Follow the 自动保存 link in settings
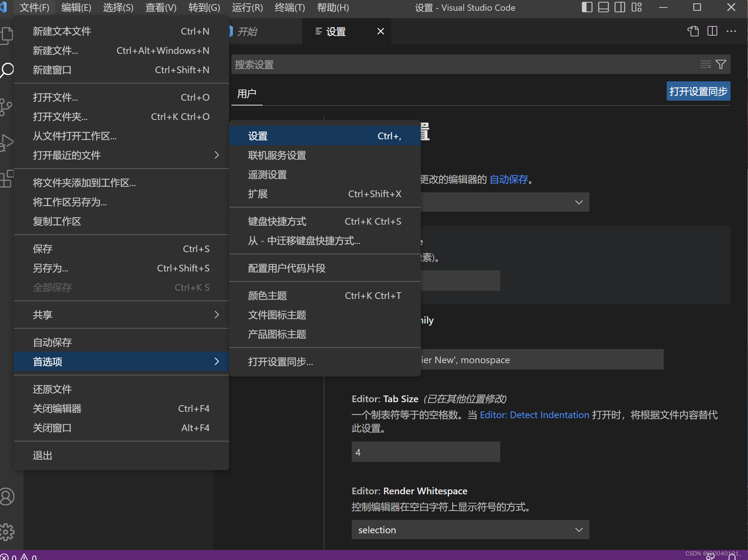748x560 pixels. pos(509,179)
